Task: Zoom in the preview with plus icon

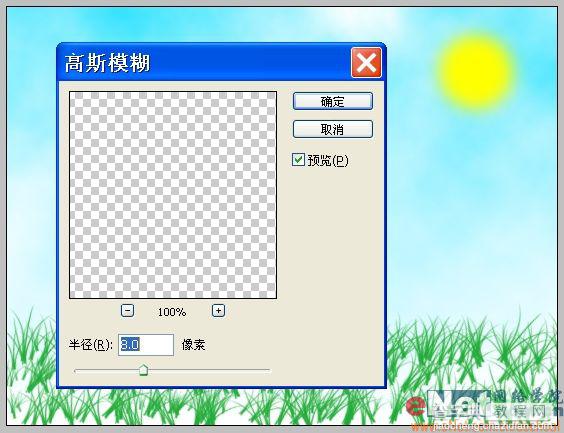Action: click(218, 310)
